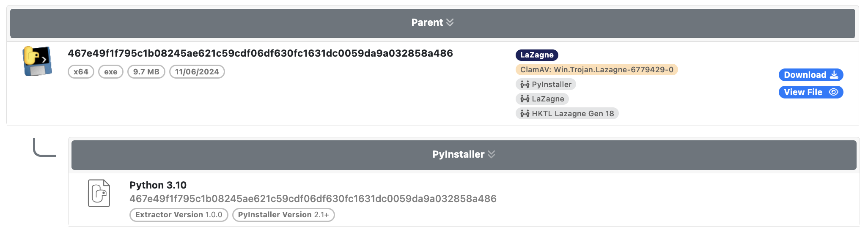Collapse the PyInstaller section chevron
Image resolution: width=868 pixels, height=246 pixels.
tap(491, 154)
